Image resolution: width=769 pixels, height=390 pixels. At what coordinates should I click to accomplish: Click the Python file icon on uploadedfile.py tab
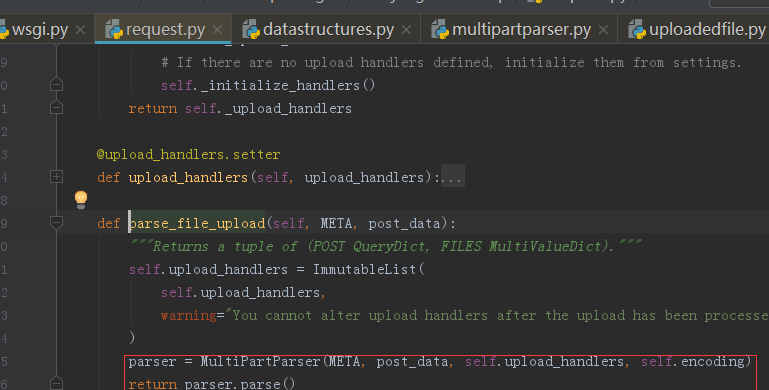(x=637, y=29)
